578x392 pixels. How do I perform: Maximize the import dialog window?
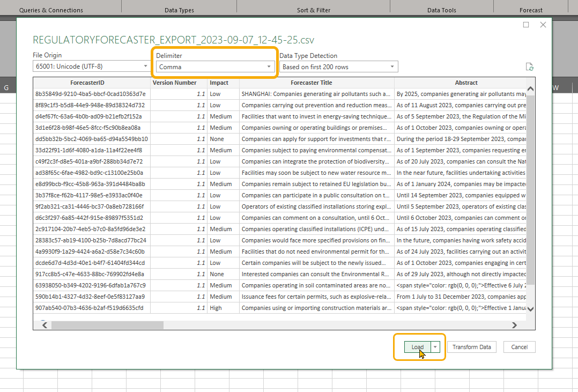[x=526, y=25]
